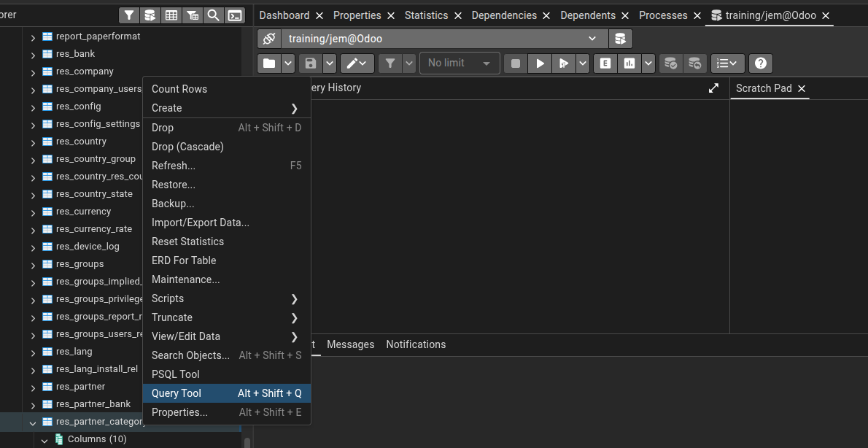Select Count Rows from context menu

point(227,89)
